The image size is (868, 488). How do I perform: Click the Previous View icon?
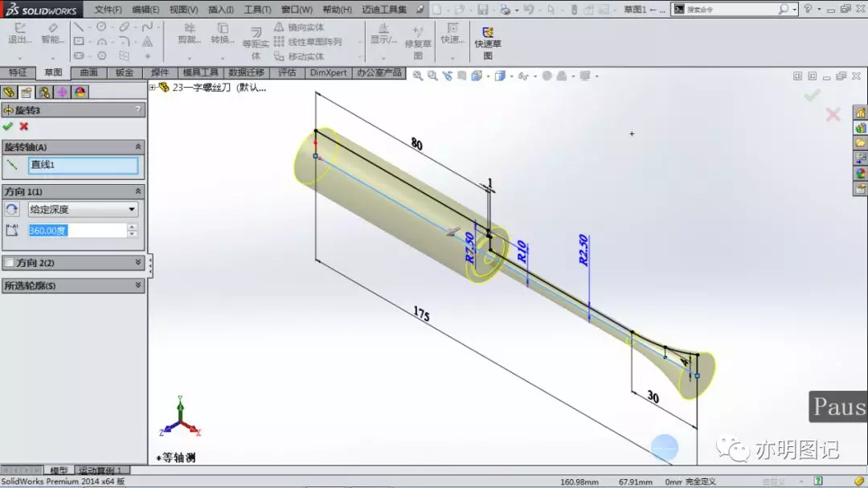point(448,76)
